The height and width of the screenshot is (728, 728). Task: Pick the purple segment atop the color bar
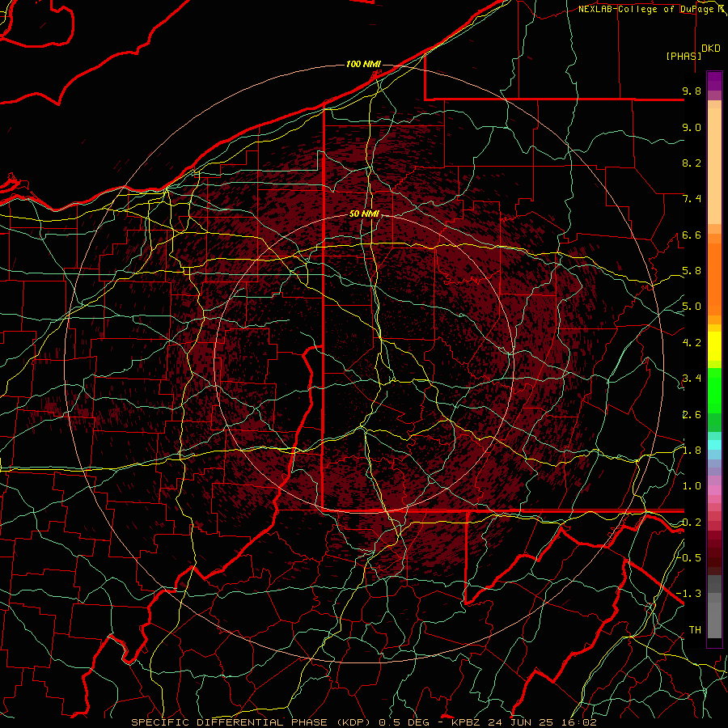714,81
